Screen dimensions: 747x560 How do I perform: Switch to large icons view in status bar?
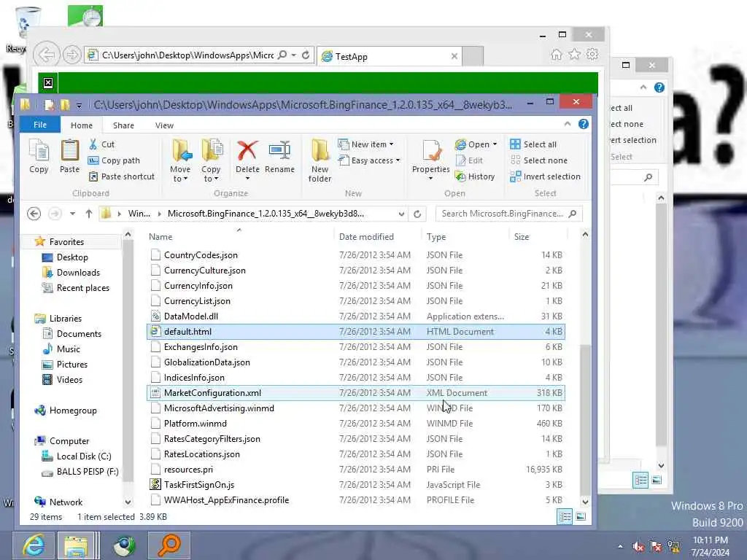click(581, 517)
